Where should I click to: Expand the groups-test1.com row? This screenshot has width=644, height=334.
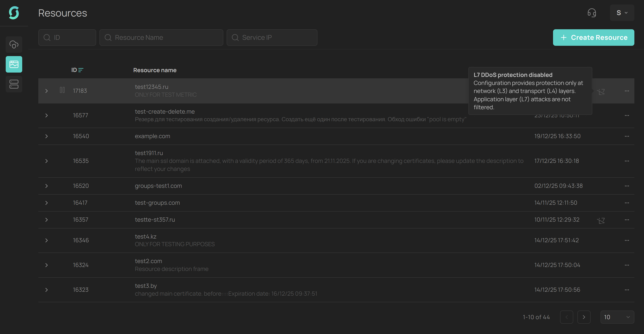coord(47,186)
